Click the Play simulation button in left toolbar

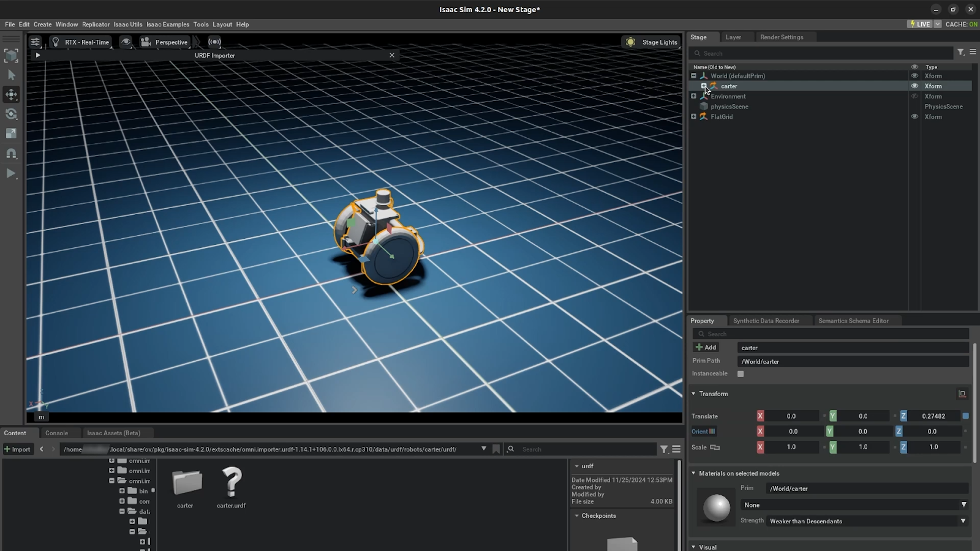tap(11, 173)
